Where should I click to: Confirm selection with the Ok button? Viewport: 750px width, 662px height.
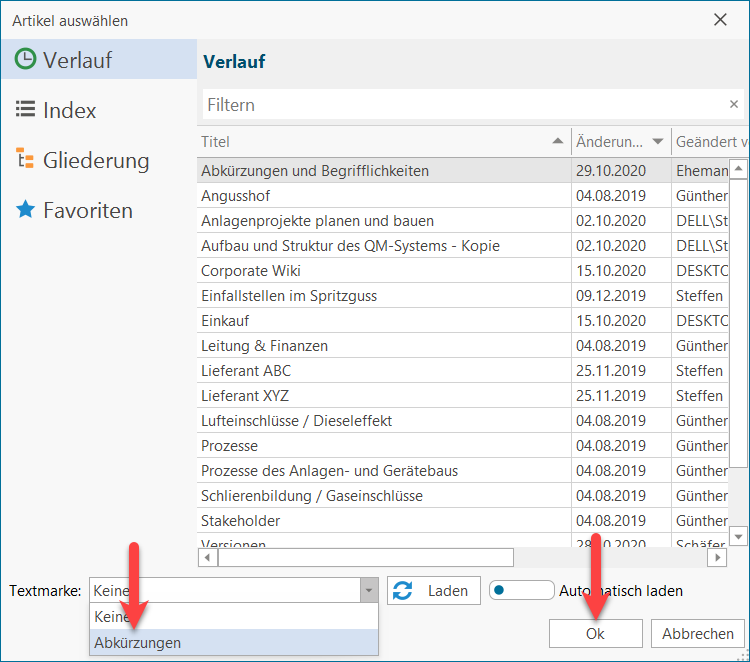coord(595,633)
